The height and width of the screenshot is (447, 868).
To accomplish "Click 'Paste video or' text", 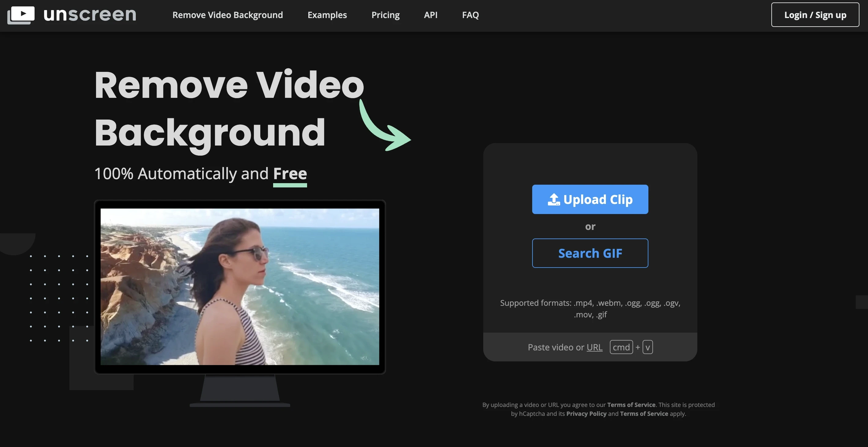I will (x=556, y=347).
